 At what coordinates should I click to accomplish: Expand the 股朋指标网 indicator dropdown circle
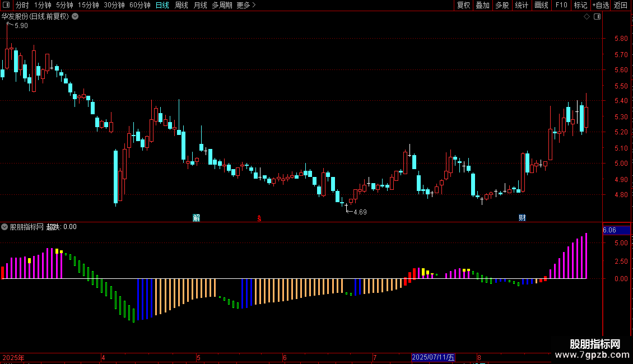click(4, 227)
